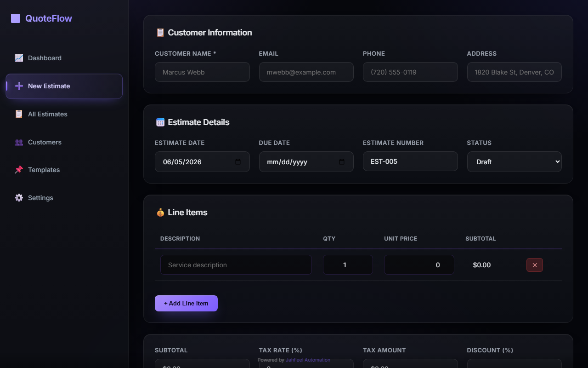Viewport: 588px width, 368px height.
Task: Click the calendar icon in Estimate Details header
Action: point(160,122)
